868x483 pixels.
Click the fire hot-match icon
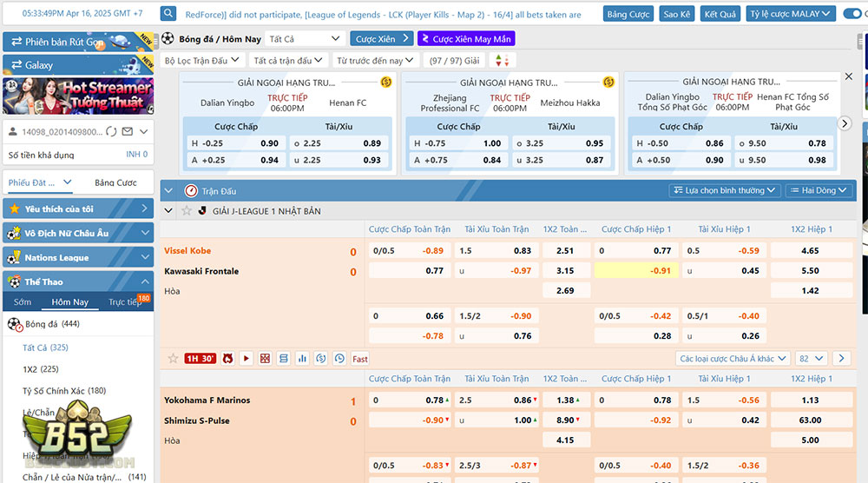coord(227,359)
